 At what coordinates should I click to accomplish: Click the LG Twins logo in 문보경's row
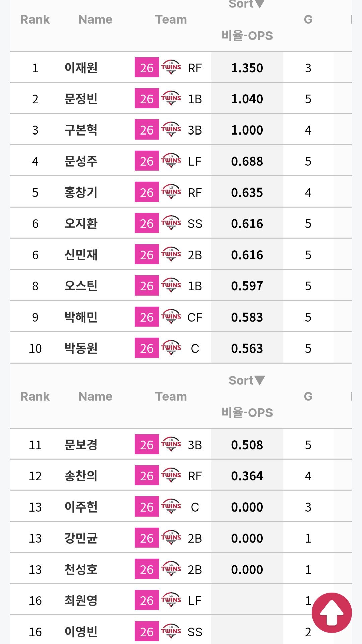tap(171, 444)
